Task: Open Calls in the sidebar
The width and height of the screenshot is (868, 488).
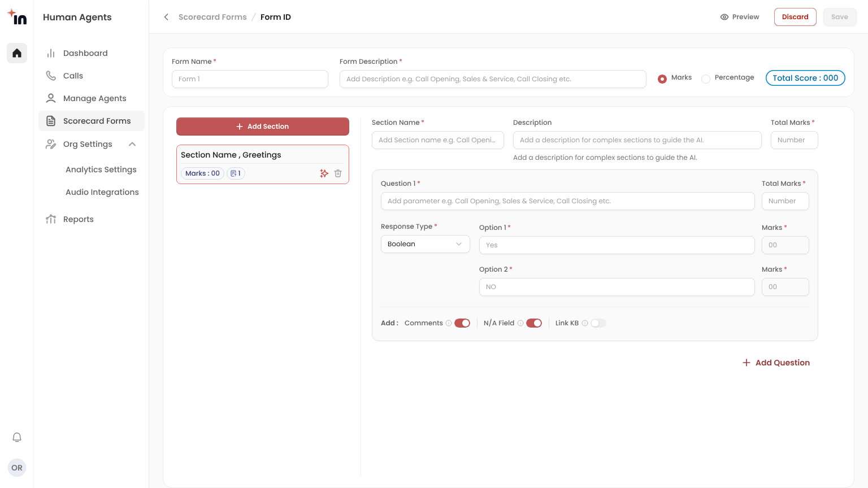Action: [92, 76]
